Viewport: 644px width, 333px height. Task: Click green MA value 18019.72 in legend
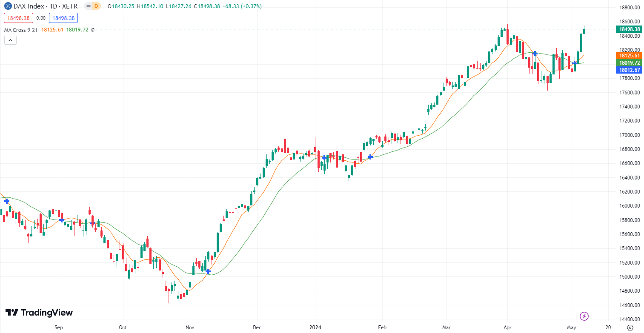coord(77,30)
